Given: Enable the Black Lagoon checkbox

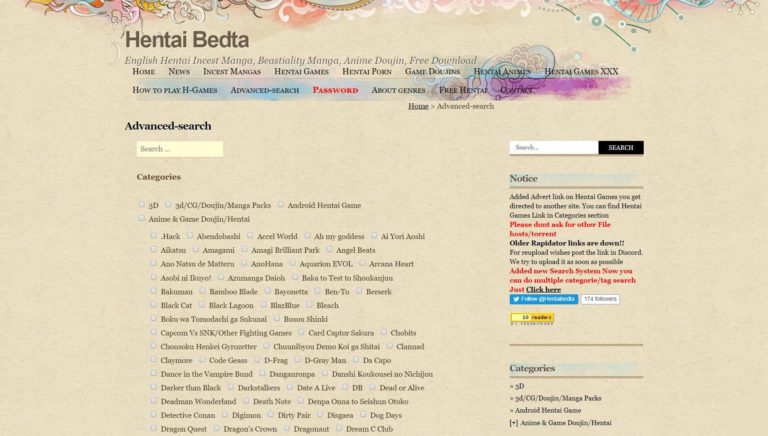Looking at the screenshot, I should coord(202,304).
